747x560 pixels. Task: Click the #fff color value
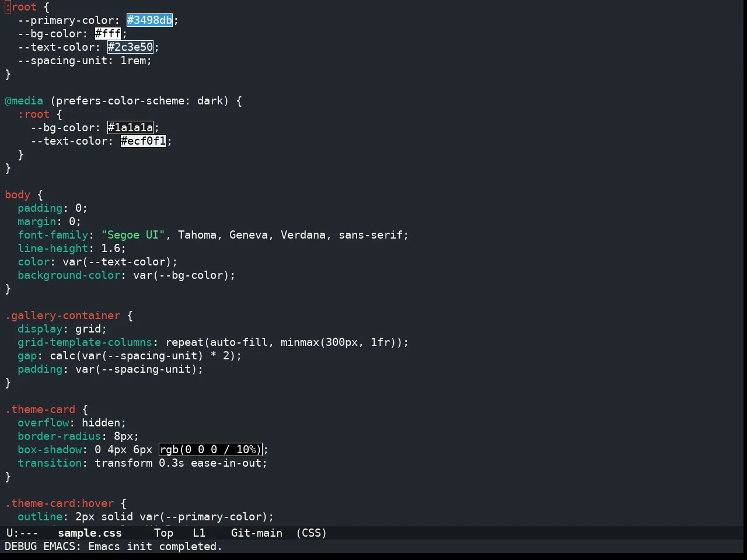(108, 34)
